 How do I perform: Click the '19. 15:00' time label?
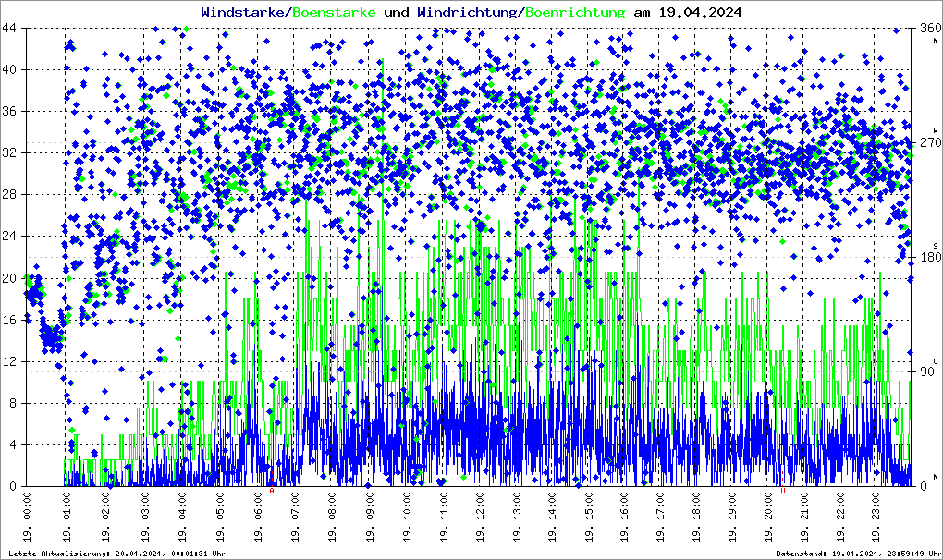[x=590, y=517]
